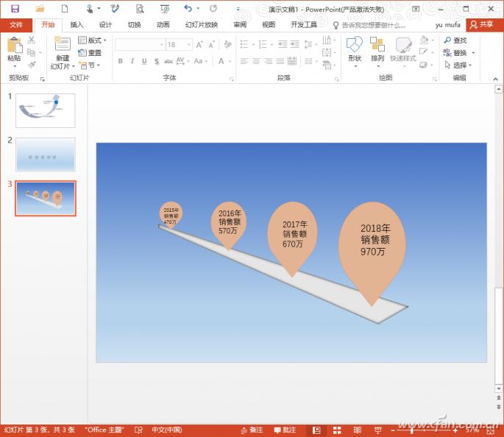Screen dimensions: 504x437
Task: Open the Change Case dropdown
Action: click(201, 61)
